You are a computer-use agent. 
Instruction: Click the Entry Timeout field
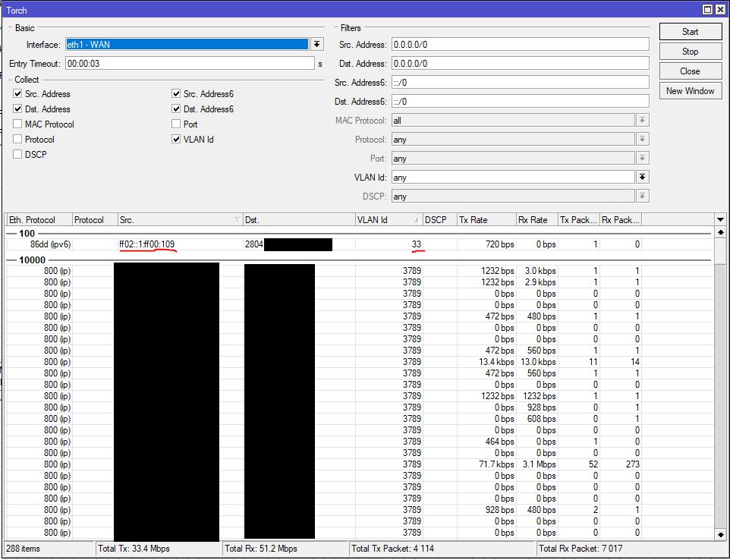pos(190,63)
